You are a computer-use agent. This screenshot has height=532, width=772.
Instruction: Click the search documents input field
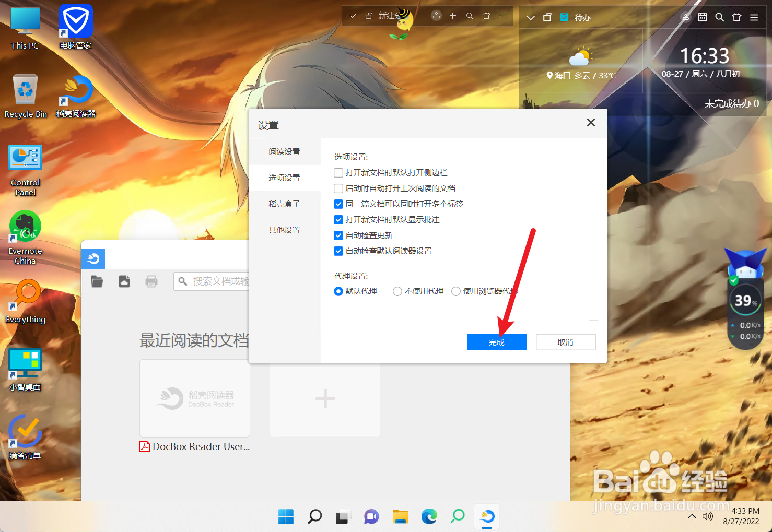click(212, 281)
